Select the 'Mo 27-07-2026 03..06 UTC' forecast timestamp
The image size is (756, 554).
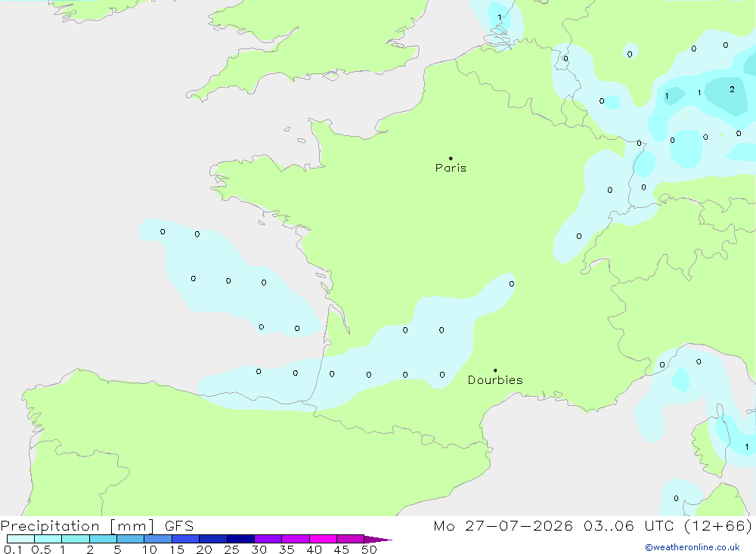pos(553,525)
